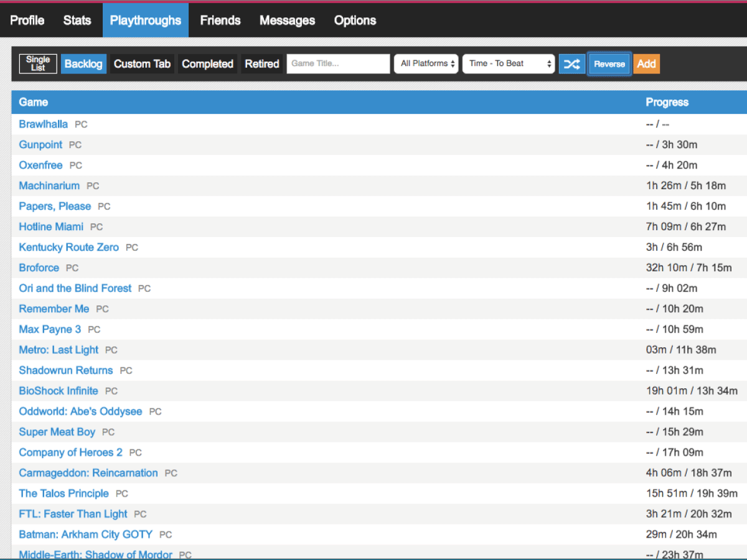Image resolution: width=747 pixels, height=560 pixels.
Task: Switch to Custom Tab list
Action: click(143, 63)
